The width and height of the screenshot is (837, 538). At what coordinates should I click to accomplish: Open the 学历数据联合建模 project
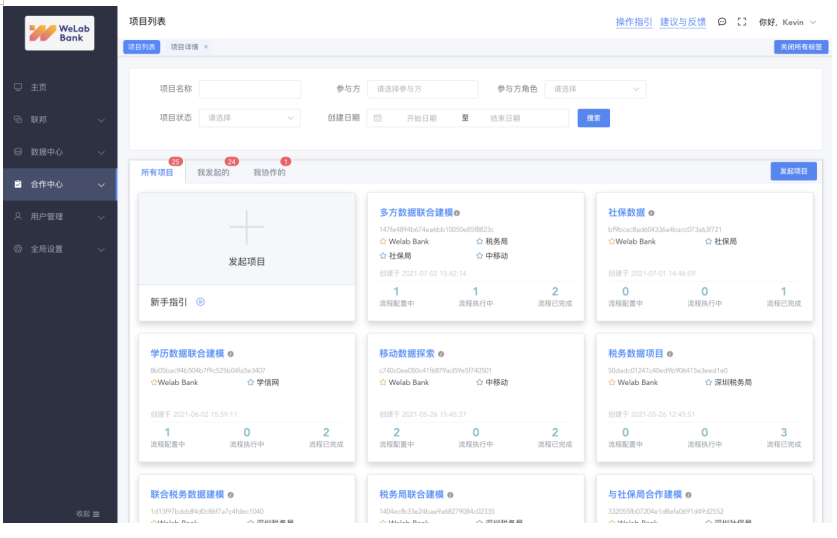tap(187, 353)
